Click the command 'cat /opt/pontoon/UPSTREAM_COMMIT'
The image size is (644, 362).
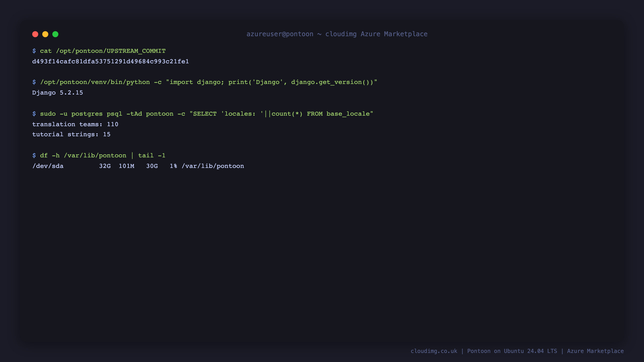[103, 51]
